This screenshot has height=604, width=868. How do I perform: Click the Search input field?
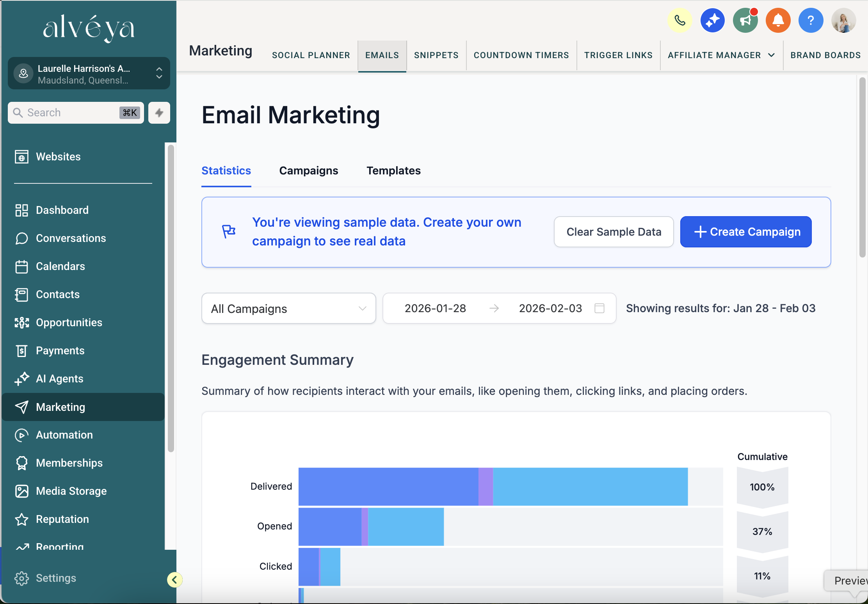76,113
